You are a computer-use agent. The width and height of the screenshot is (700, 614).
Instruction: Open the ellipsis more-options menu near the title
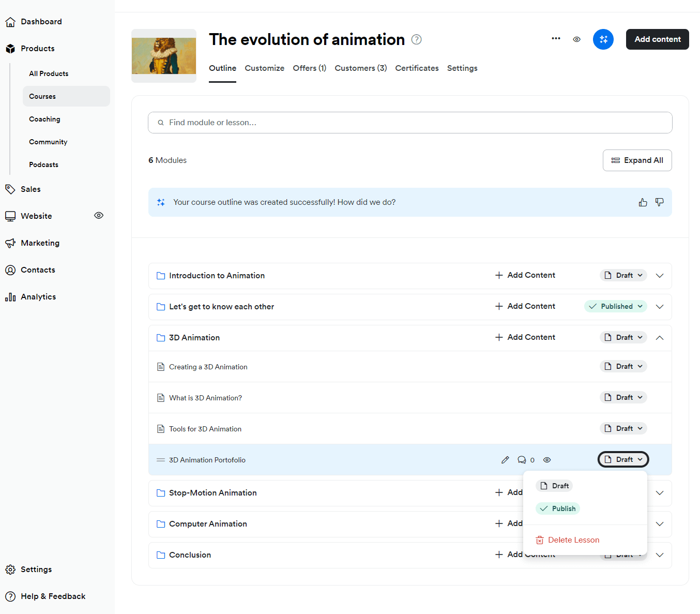(556, 39)
